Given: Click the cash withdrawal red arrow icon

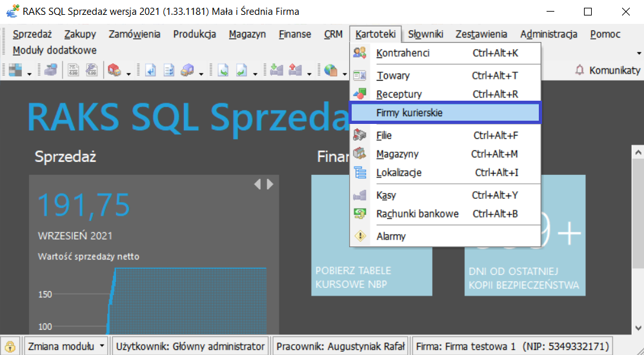Looking at the screenshot, I should 296,70.
